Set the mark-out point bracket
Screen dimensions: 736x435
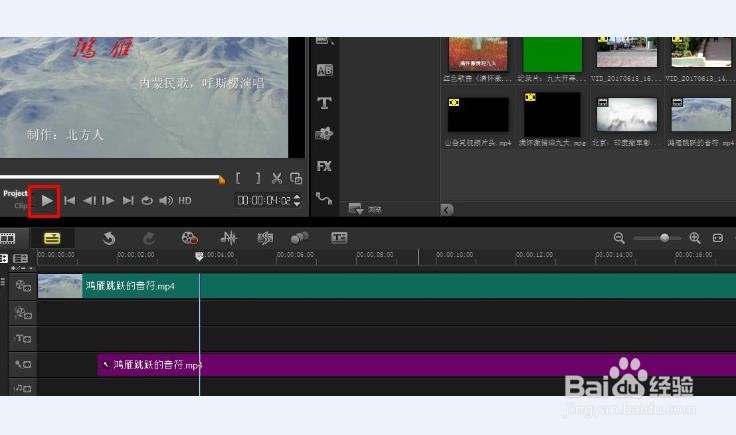(258, 178)
